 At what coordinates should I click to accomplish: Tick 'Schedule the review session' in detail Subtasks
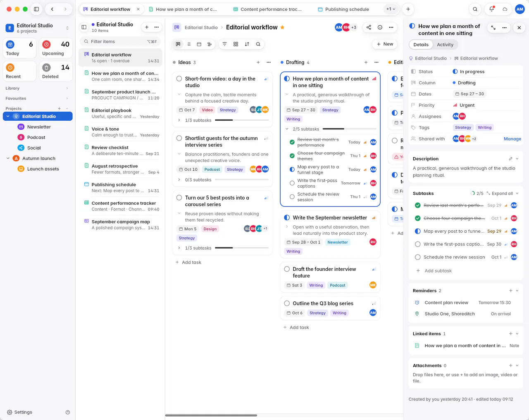417,257
